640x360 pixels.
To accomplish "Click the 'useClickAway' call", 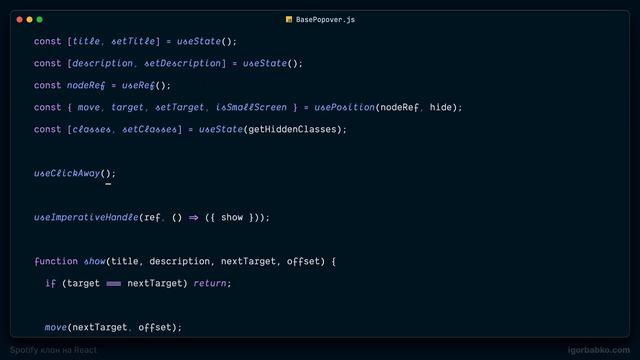I will coord(67,173).
